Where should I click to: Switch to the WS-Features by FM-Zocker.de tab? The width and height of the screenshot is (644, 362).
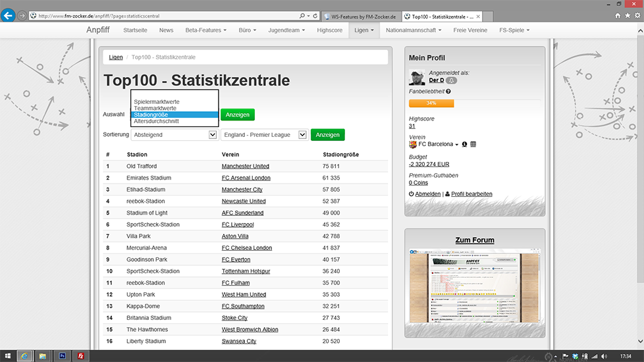pyautogui.click(x=361, y=15)
